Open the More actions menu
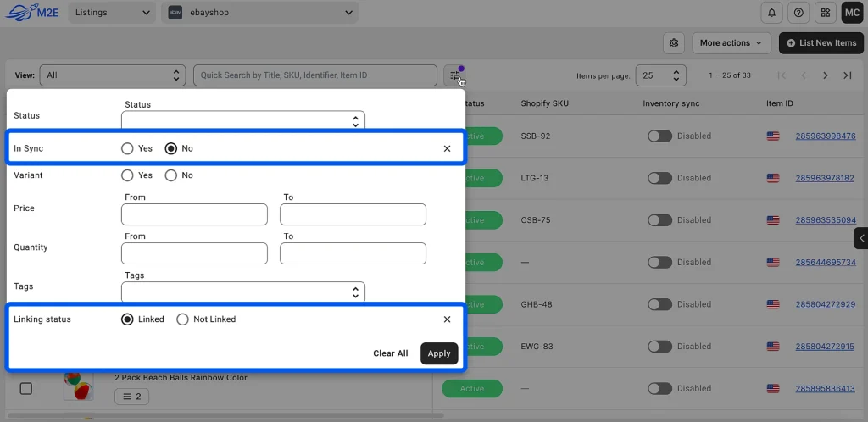 pyautogui.click(x=732, y=43)
